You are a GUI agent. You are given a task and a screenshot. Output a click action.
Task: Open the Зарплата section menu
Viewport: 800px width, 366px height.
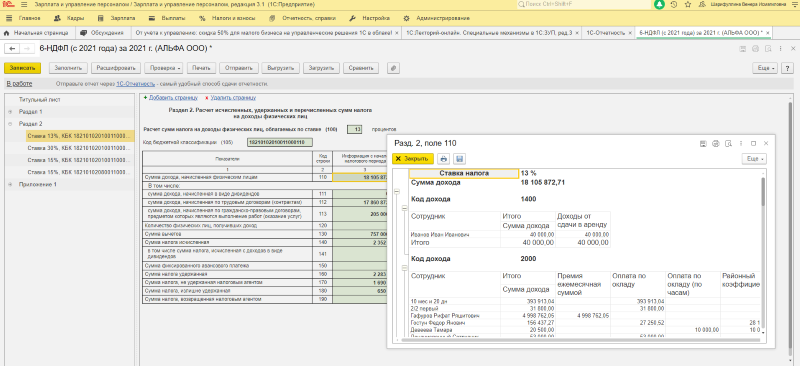click(x=115, y=18)
